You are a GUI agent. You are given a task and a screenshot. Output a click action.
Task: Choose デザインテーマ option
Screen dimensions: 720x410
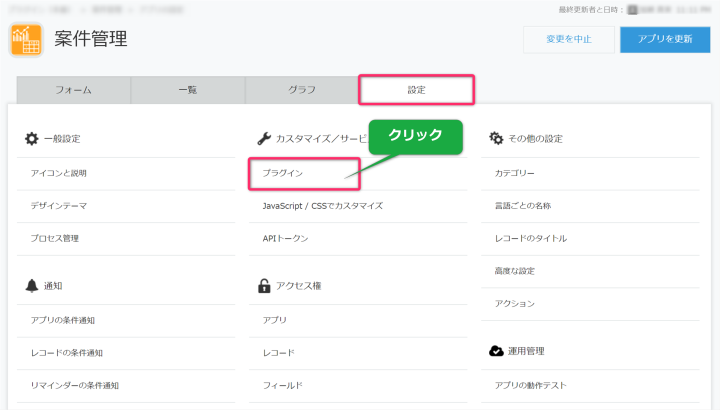pos(59,205)
